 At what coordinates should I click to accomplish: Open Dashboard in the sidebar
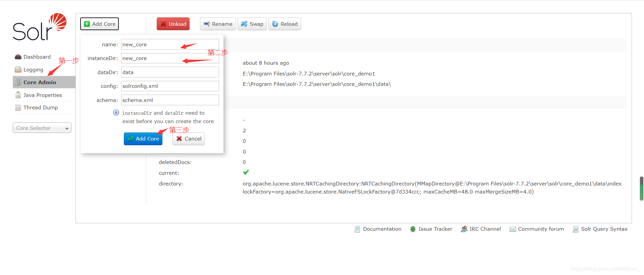click(x=44, y=57)
